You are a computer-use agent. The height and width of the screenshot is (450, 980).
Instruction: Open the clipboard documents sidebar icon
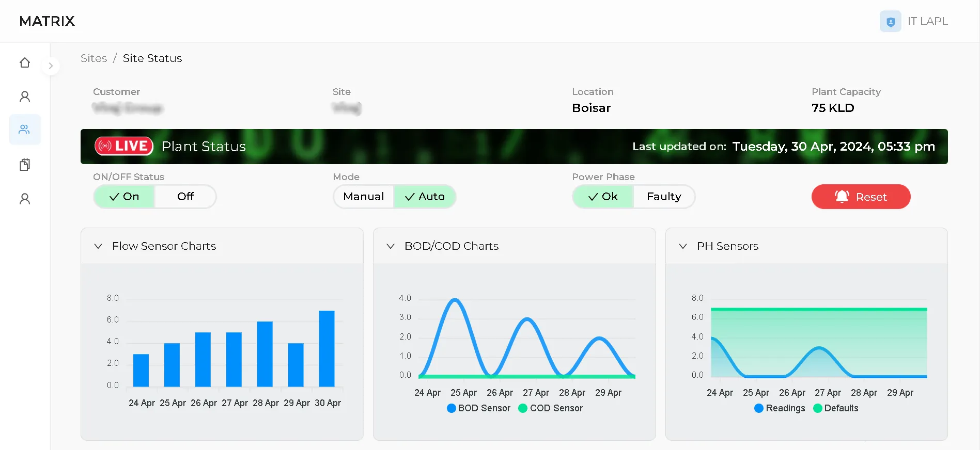coord(25,165)
